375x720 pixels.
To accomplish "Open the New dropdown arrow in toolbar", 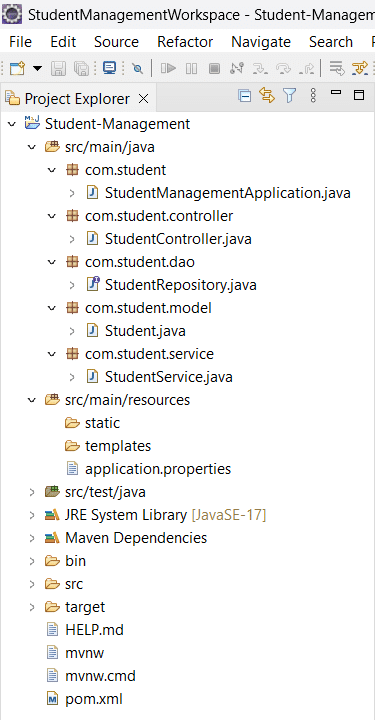I will pyautogui.click(x=37, y=69).
